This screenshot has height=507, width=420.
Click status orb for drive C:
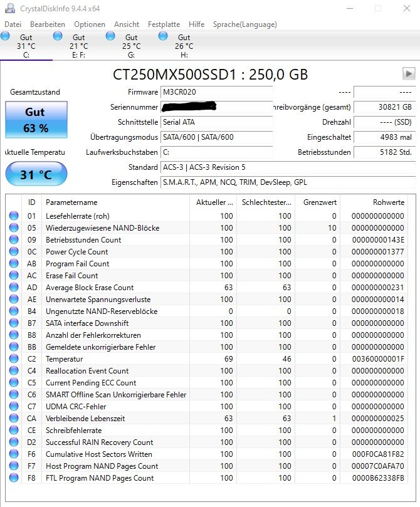point(5,36)
